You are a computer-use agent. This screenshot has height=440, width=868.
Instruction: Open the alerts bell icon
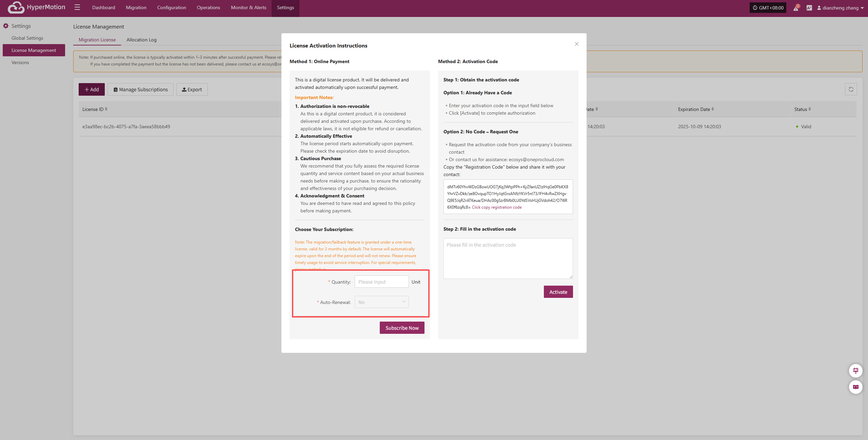(796, 8)
